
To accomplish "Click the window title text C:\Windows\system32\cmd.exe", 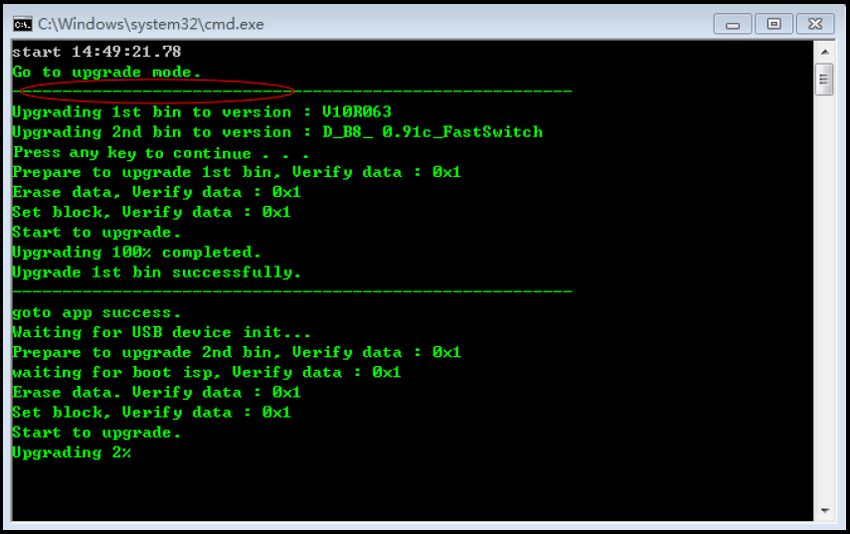I will [151, 24].
